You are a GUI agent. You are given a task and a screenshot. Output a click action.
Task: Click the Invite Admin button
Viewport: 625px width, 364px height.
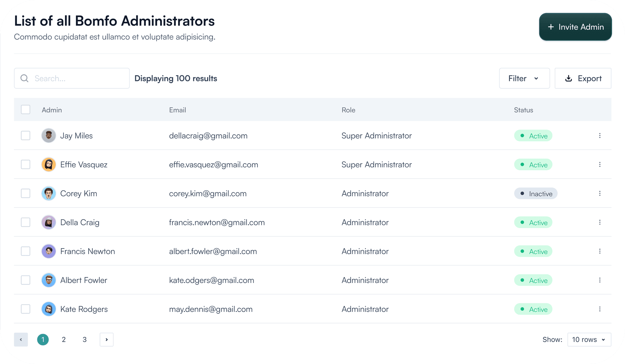tap(575, 27)
